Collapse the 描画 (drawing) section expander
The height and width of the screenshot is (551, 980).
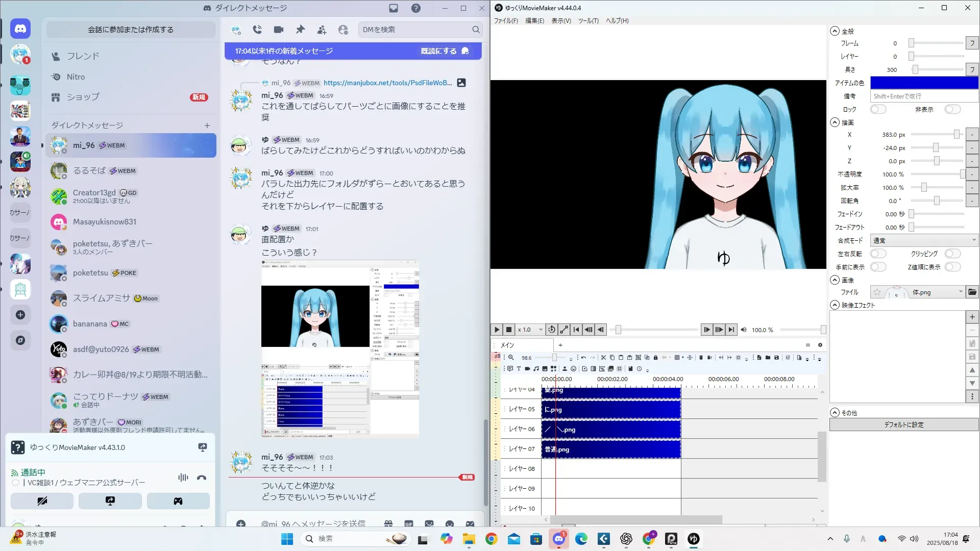tap(835, 122)
